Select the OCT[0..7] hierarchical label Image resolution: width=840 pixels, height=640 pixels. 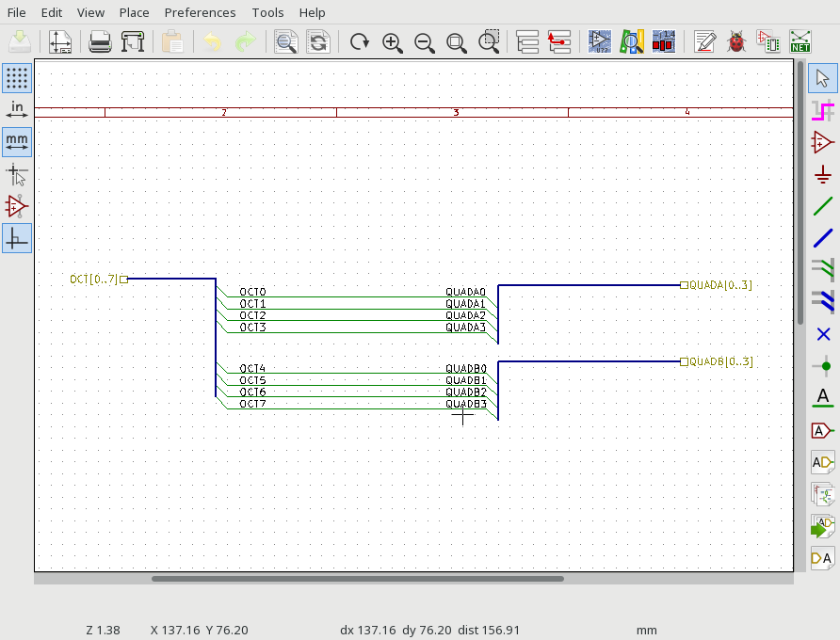pyautogui.click(x=99, y=279)
